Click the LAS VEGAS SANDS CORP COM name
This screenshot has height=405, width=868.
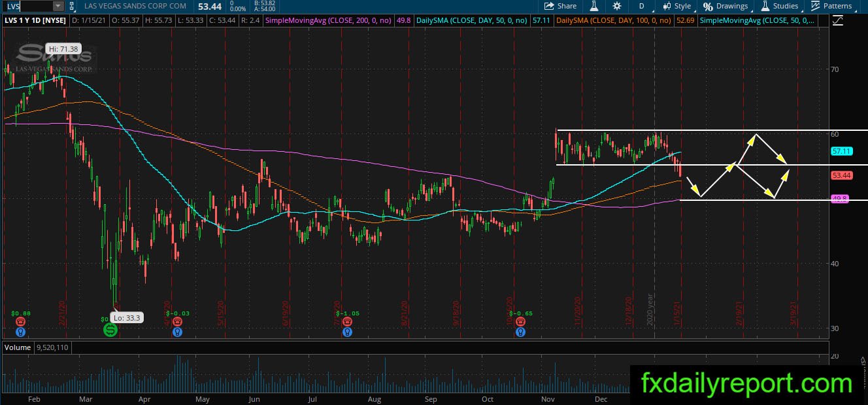[x=135, y=6]
